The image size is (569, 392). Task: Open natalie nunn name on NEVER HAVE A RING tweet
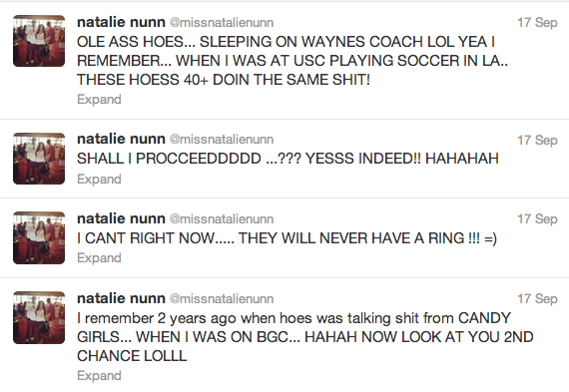[x=121, y=218]
